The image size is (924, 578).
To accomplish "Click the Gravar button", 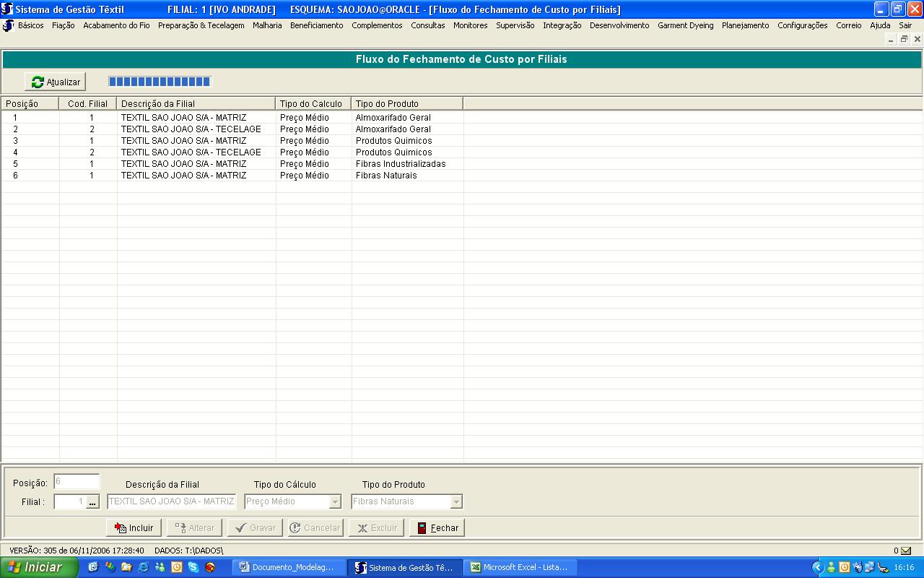I will tap(255, 528).
